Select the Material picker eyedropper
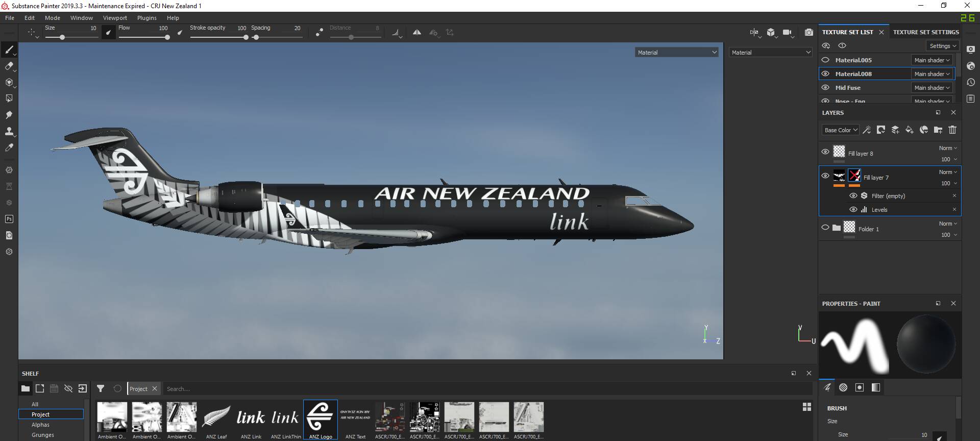 [x=9, y=148]
